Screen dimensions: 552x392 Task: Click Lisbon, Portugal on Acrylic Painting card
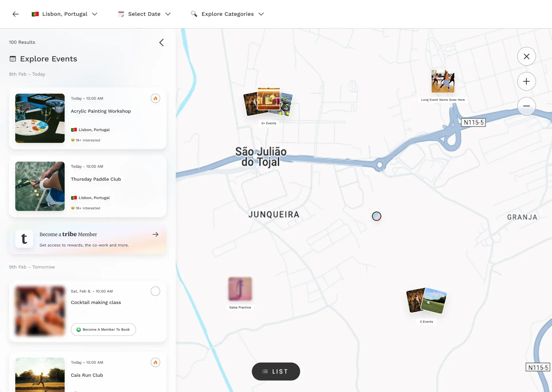click(91, 130)
